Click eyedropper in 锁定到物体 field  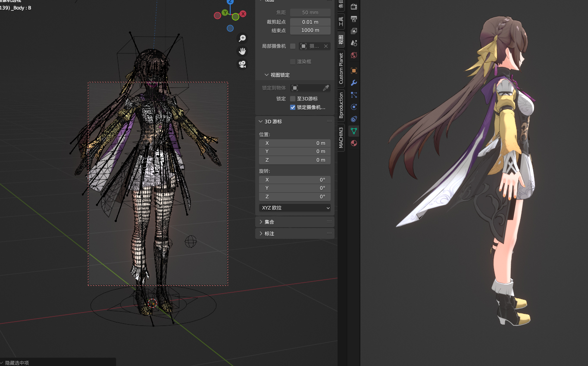(326, 88)
